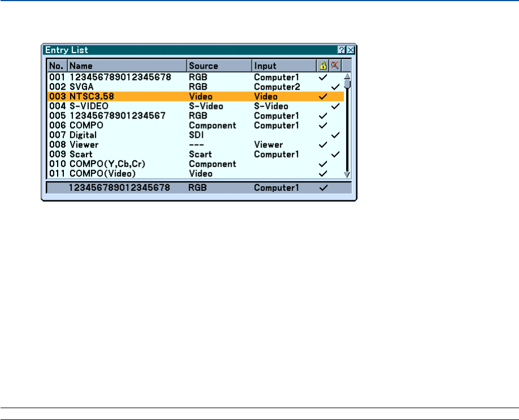
Task: Click RGB in the bottom status row
Action: tap(198, 187)
